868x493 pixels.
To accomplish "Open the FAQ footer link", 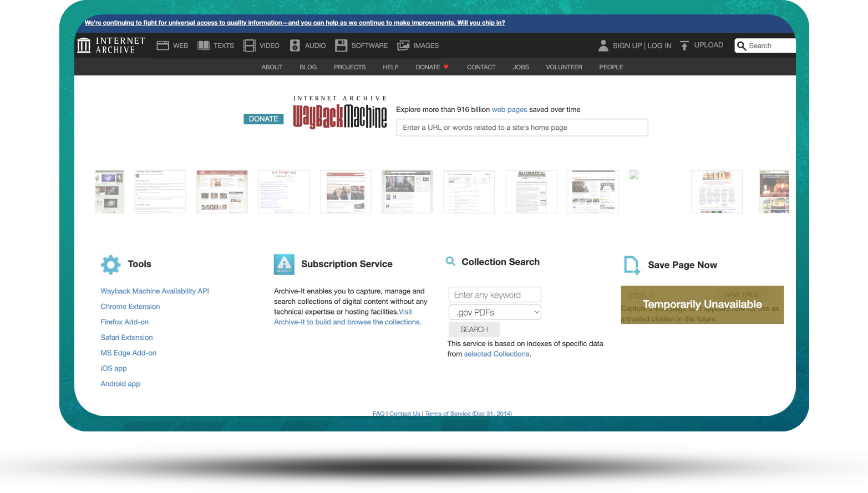I will [379, 414].
